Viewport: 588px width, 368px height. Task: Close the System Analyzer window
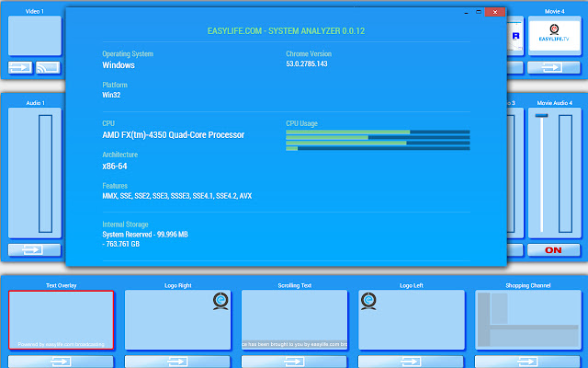tap(495, 12)
